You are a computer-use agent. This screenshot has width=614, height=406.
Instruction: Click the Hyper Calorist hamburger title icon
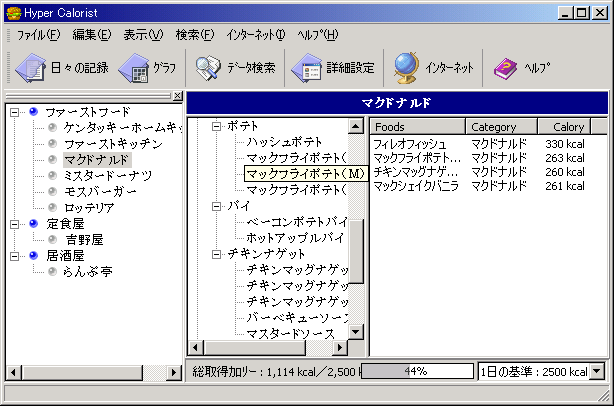pyautogui.click(x=13, y=13)
